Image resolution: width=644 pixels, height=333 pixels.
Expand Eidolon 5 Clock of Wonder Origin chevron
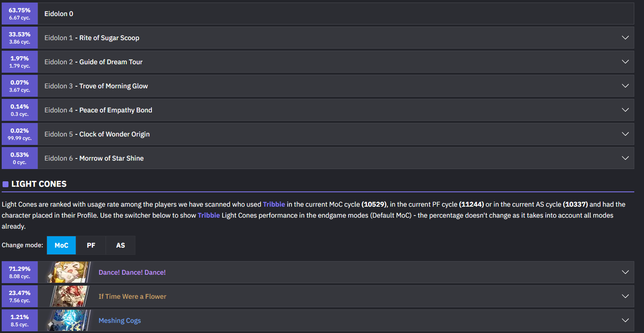coord(625,134)
